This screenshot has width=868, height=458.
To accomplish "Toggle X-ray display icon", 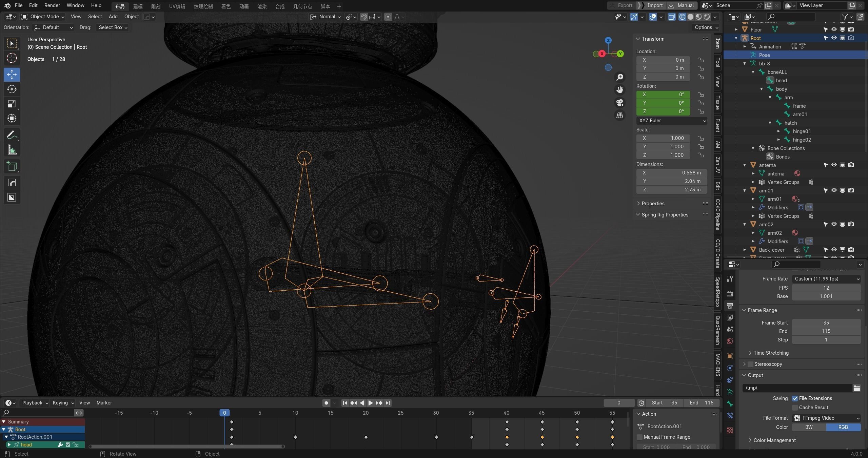I will tap(672, 17).
